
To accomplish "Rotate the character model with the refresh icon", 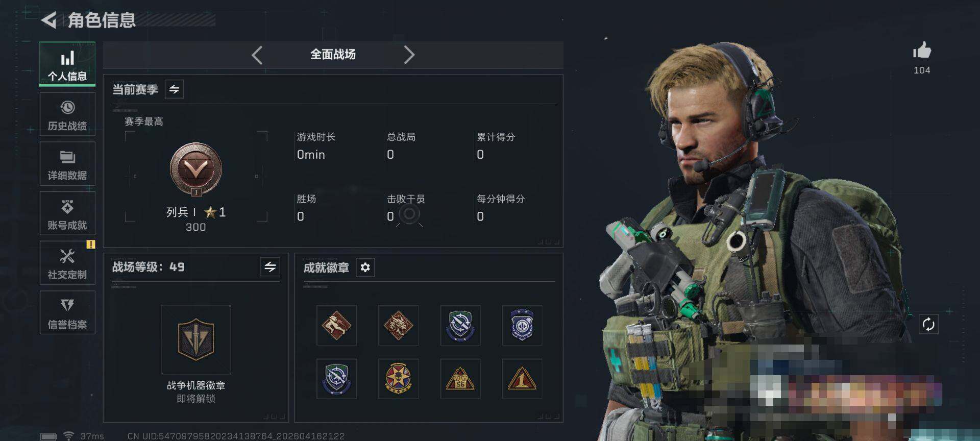I will (928, 324).
